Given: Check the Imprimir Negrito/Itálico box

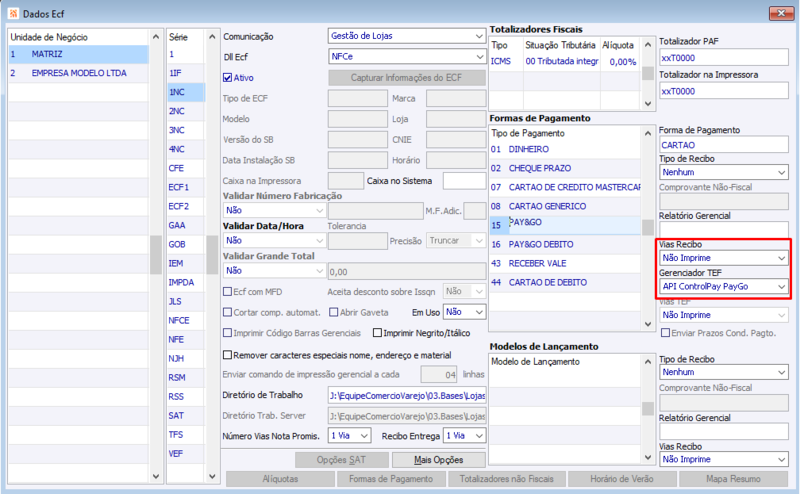Looking at the screenshot, I should pyautogui.click(x=378, y=333).
